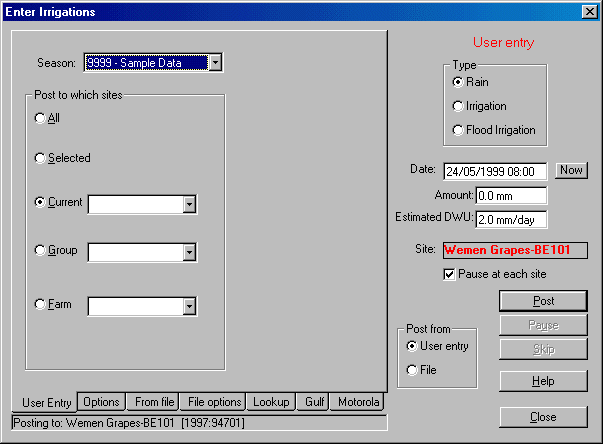The width and height of the screenshot is (603, 444).
Task: Open the Season dropdown list
Action: click(214, 63)
